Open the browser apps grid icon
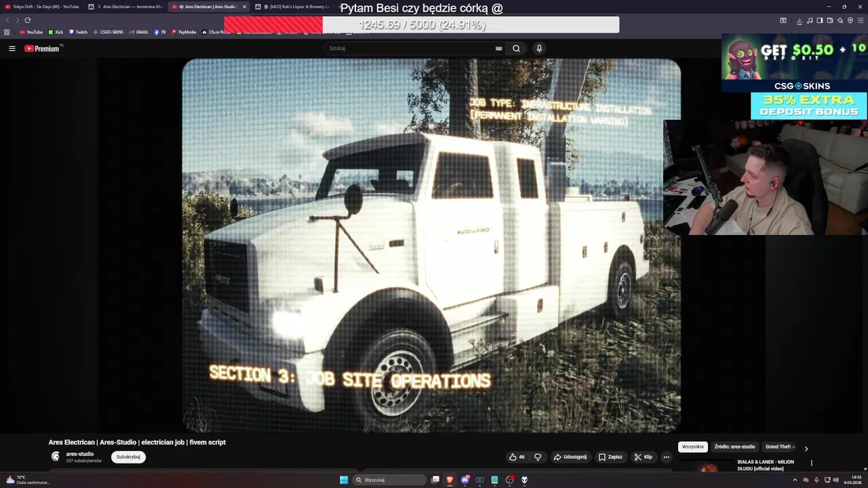 7,32
